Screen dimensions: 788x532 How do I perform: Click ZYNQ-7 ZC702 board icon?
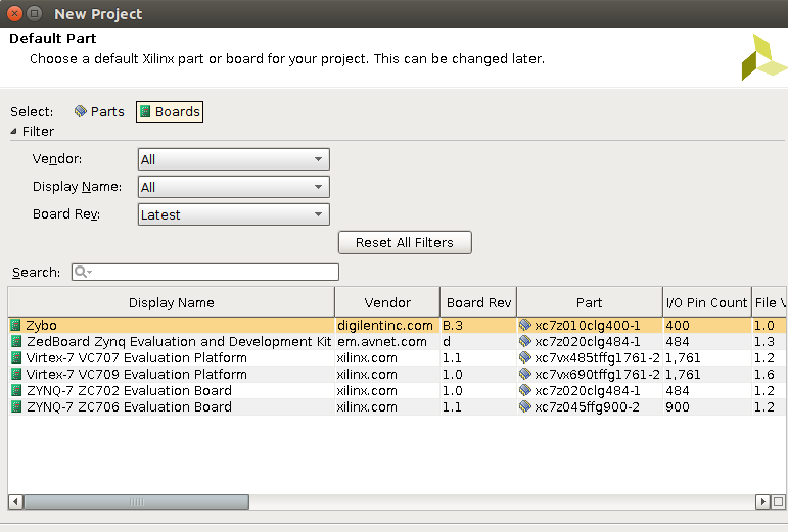tap(16, 391)
